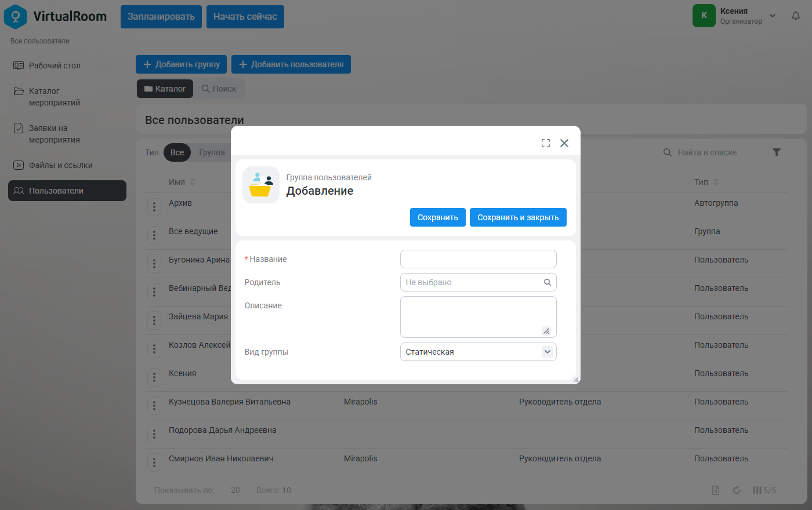812x510 pixels.
Task: Open Каталог мероприятий in the sidebar
Action: (67, 97)
